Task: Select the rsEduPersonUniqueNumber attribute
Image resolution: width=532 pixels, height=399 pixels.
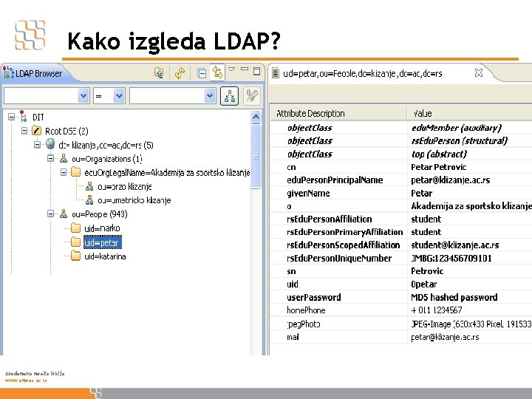Action: point(339,258)
